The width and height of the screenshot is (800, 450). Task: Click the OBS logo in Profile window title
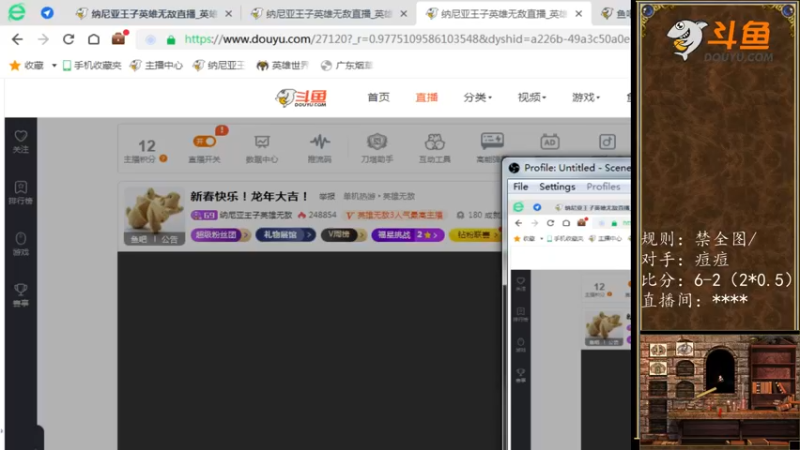coord(514,168)
